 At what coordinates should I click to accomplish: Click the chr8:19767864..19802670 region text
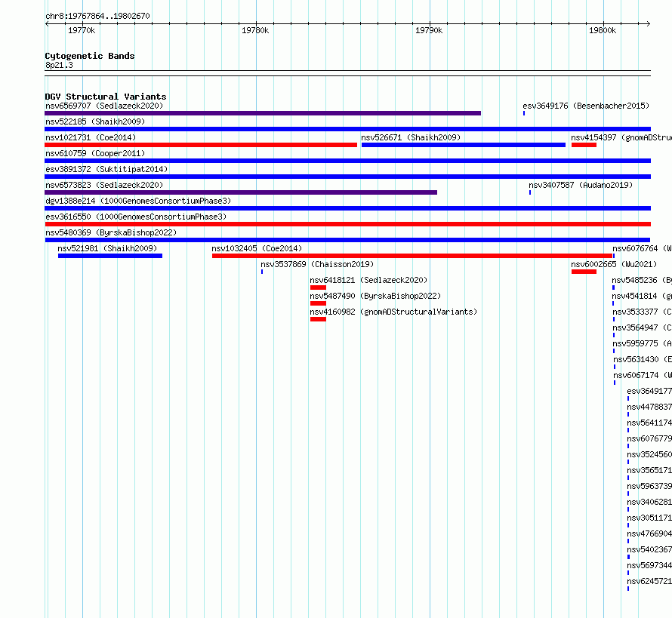pyautogui.click(x=97, y=16)
